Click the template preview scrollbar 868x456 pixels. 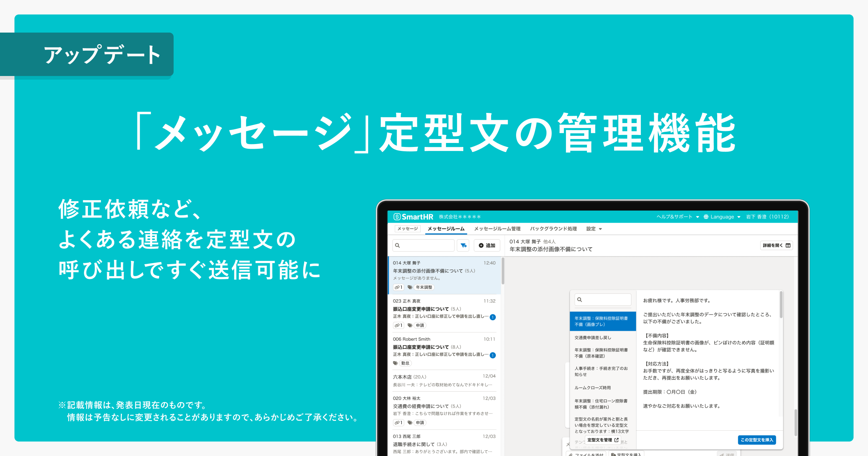point(781,305)
